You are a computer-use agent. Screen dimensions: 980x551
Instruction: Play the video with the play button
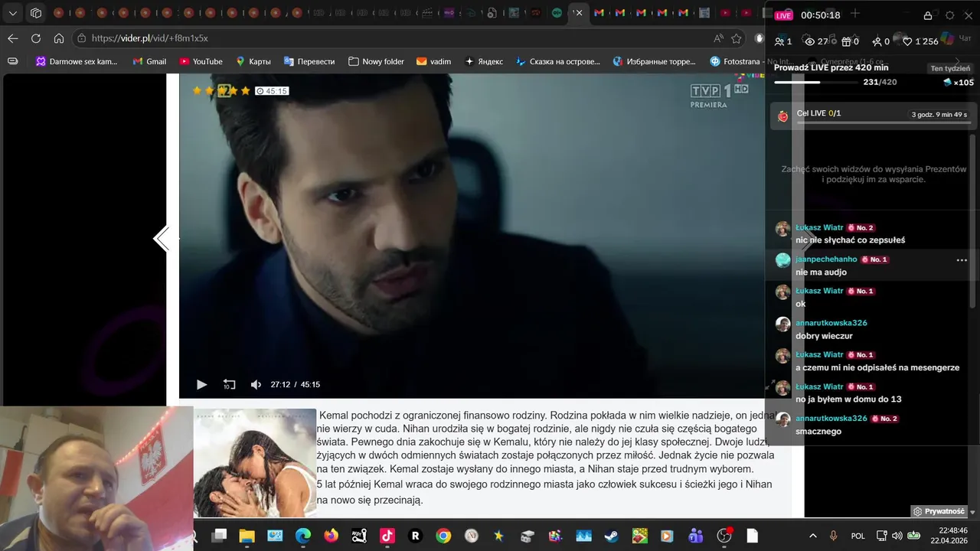tap(201, 385)
